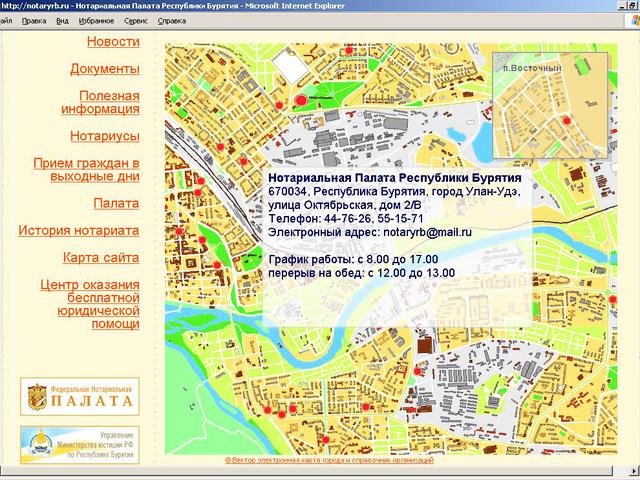640x480 pixels.
Task: Open Прием граждан в выходные дни
Action: tap(86, 169)
